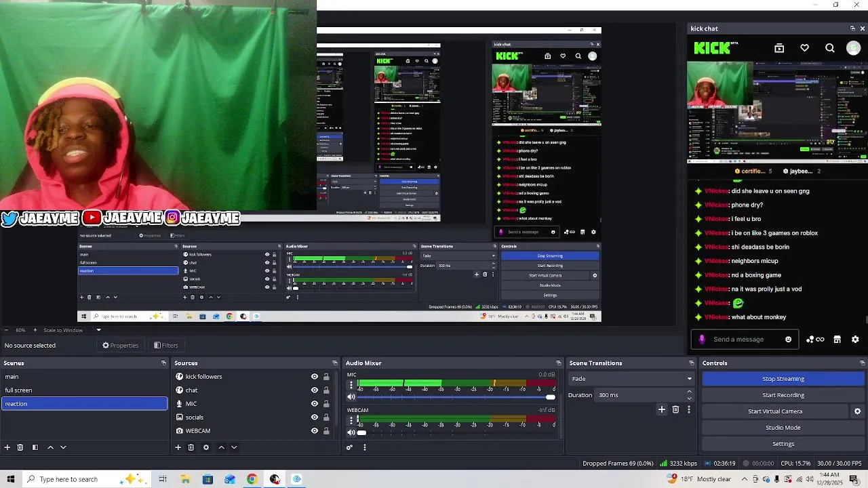Click WEBCAM volume slider
868x488 pixels.
[456, 432]
